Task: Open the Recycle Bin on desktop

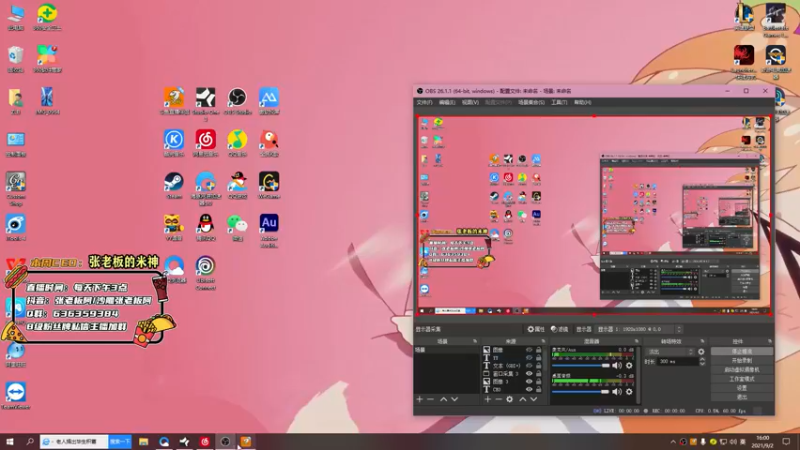Action: coord(16,59)
